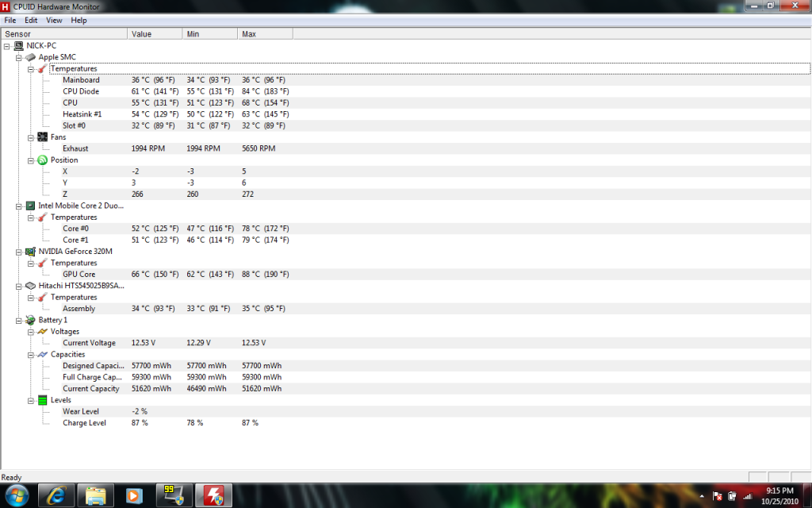Viewport: 812px width, 508px height.
Task: Click the green Levels icon
Action: point(43,400)
